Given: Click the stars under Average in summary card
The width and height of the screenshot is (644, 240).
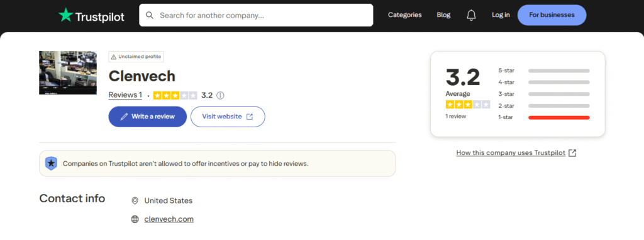Looking at the screenshot, I should (x=467, y=105).
